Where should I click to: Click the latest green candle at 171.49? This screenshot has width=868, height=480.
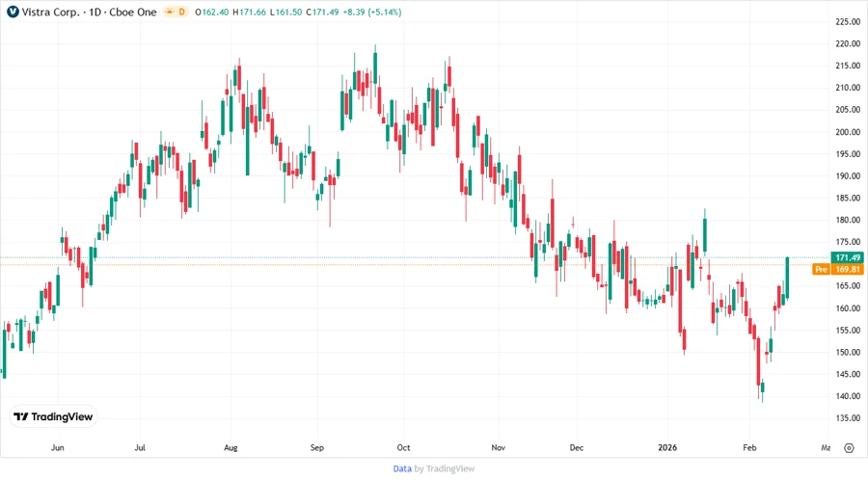click(x=787, y=279)
